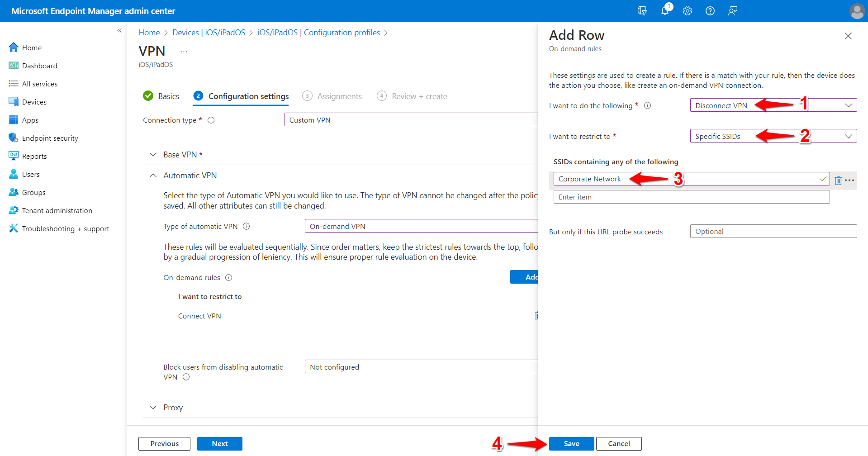Open the Specific SSIDs dropdown
The image size is (868, 456).
(x=849, y=136)
